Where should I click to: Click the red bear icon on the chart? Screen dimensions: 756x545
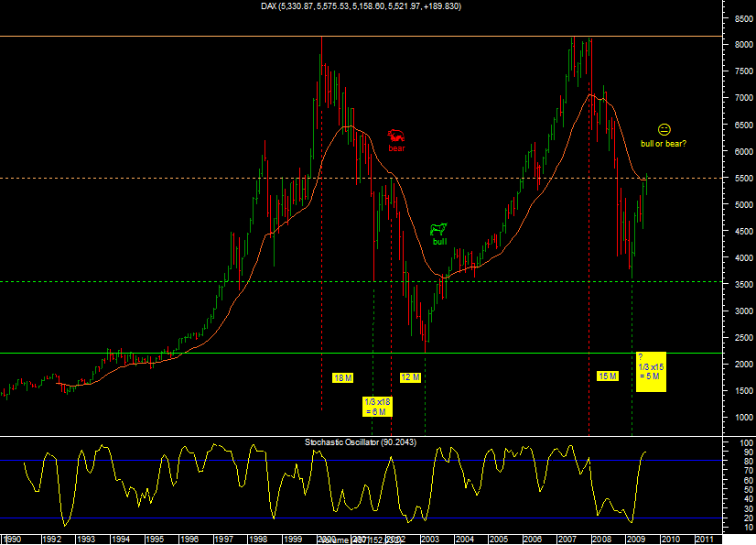click(396, 136)
